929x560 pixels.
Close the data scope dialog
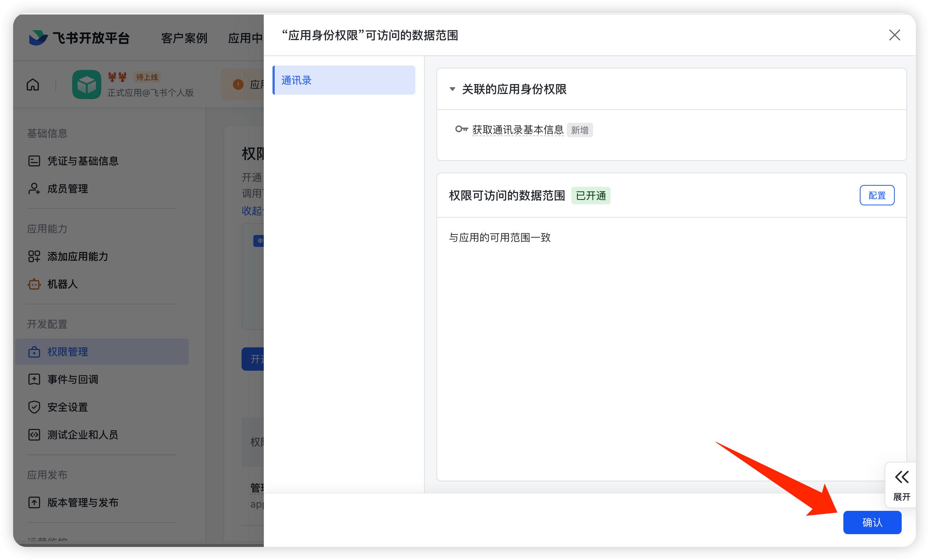(894, 35)
